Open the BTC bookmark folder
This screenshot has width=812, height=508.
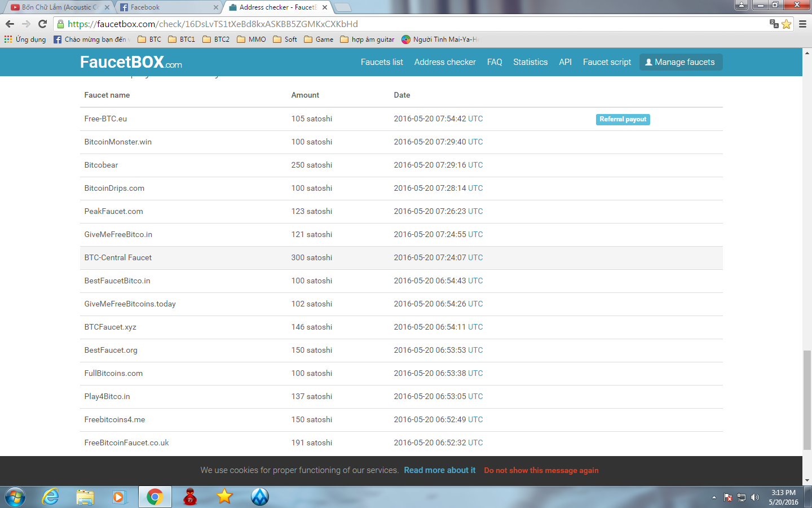(149, 40)
